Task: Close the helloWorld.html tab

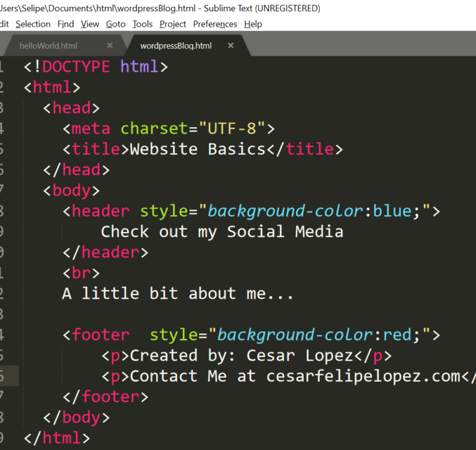Action: 110,46
